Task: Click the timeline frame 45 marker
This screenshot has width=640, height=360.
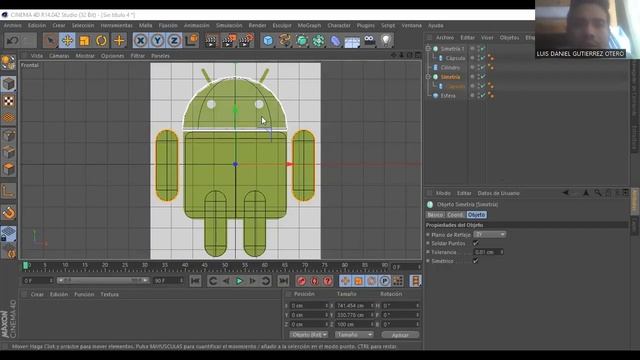Action: 204,266
